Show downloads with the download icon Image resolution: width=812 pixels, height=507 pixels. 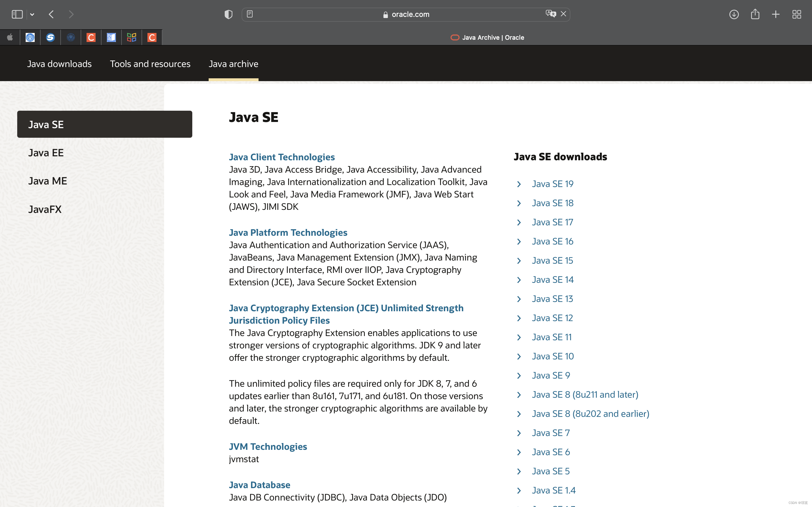734,14
